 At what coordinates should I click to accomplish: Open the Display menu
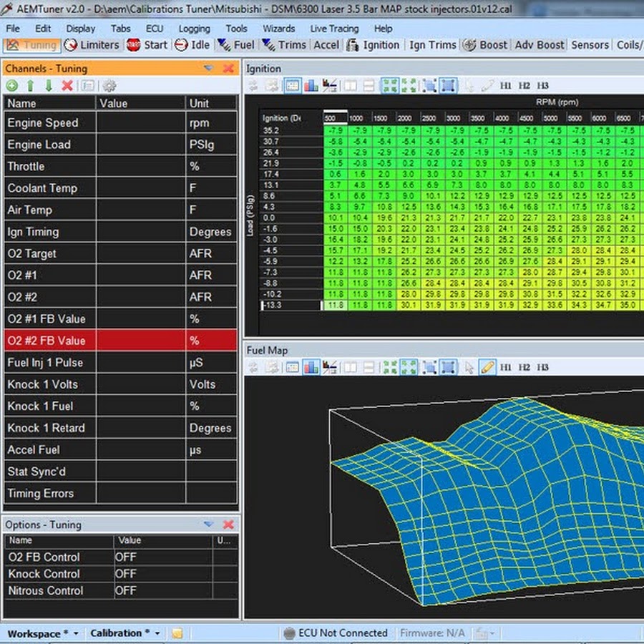[x=80, y=29]
